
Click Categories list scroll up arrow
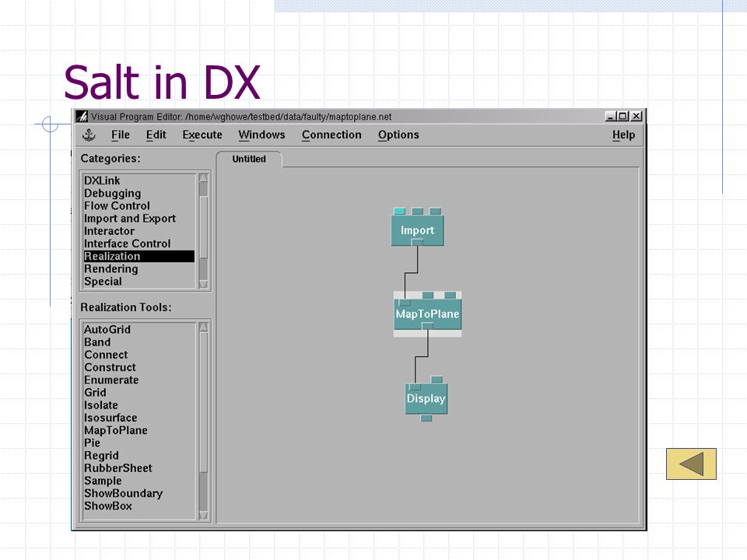[x=204, y=179]
